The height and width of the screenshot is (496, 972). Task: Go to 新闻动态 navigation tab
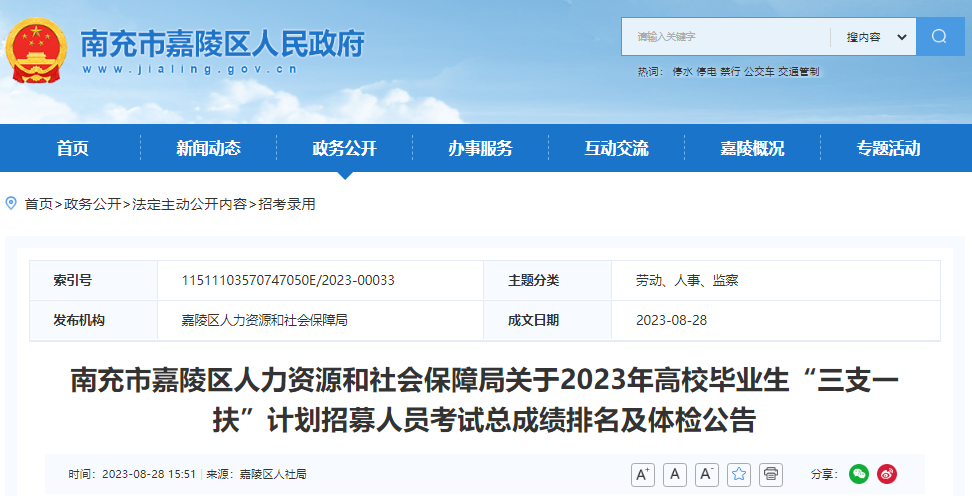click(x=208, y=148)
